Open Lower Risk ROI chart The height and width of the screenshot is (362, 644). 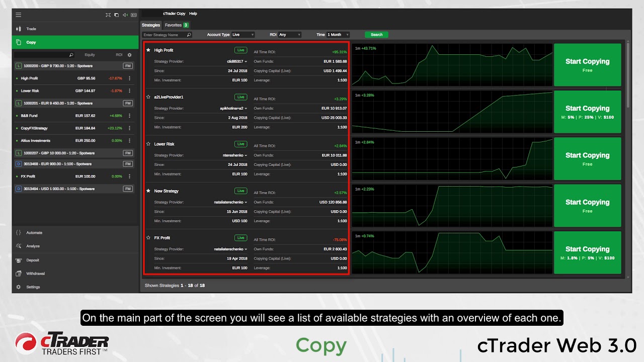click(x=452, y=159)
